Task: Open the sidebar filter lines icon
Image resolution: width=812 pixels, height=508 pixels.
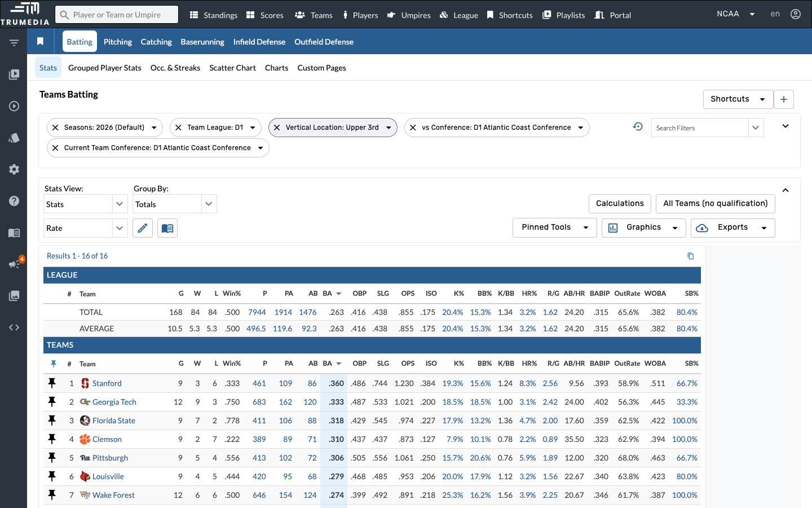Action: coord(14,43)
